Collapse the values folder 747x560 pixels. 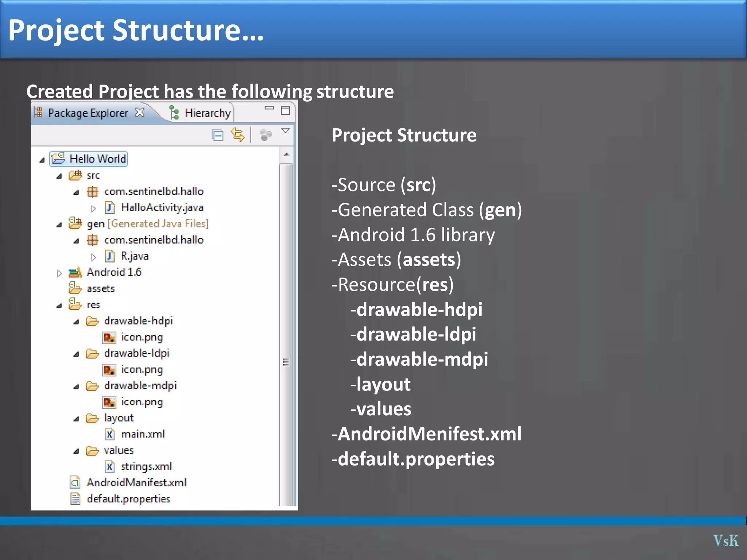click(x=76, y=451)
